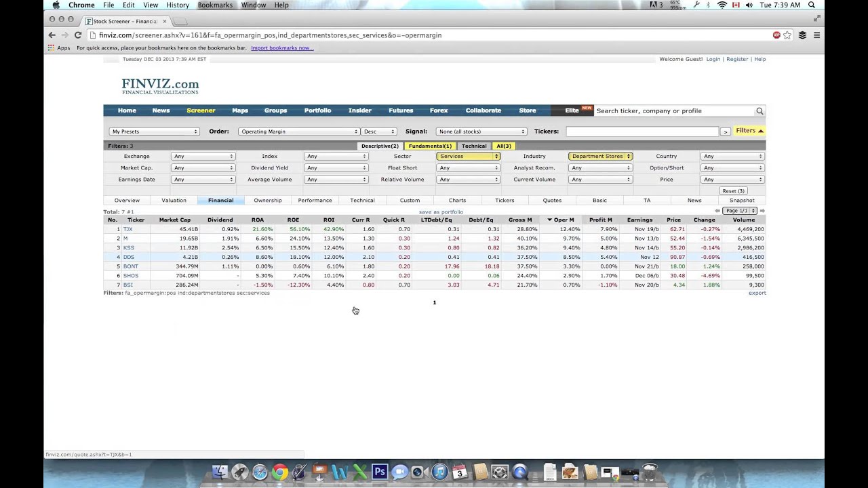Open the Fundamental(1) filter tab
This screenshot has width=868, height=488.
[x=430, y=146]
